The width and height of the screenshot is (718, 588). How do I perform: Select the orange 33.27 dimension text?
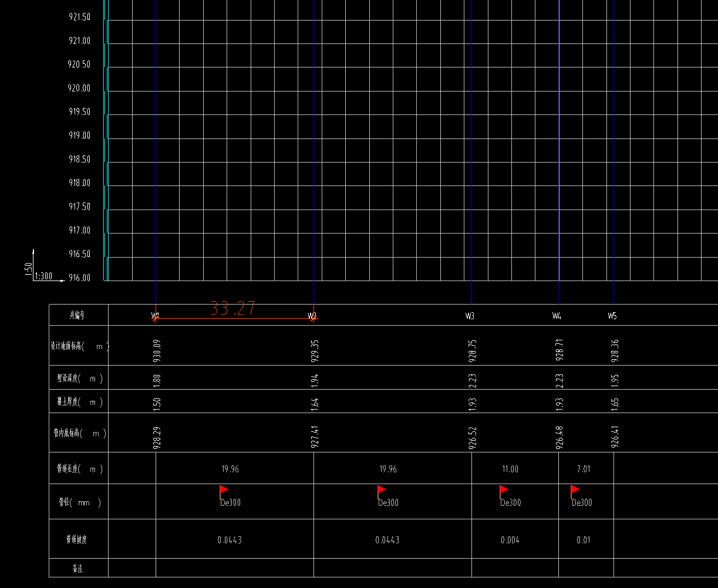tap(233, 309)
